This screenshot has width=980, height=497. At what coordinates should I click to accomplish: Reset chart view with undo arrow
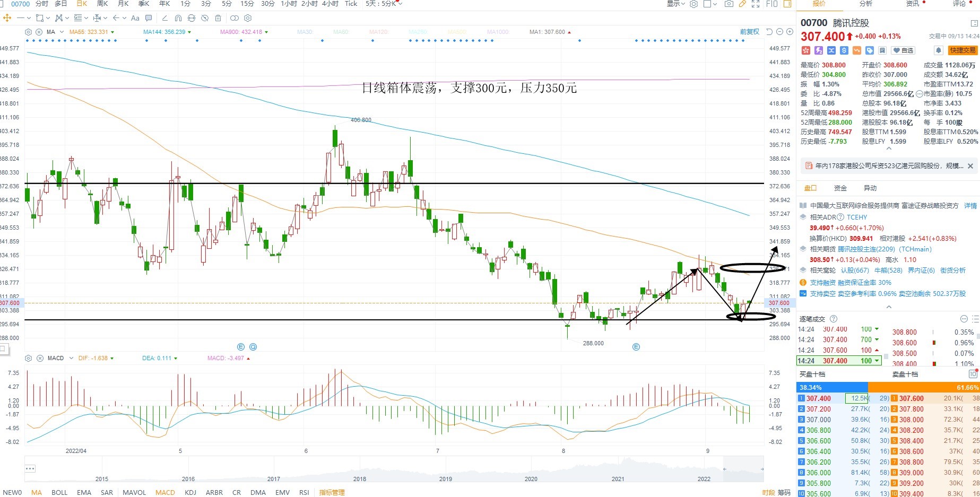pyautogui.click(x=769, y=32)
